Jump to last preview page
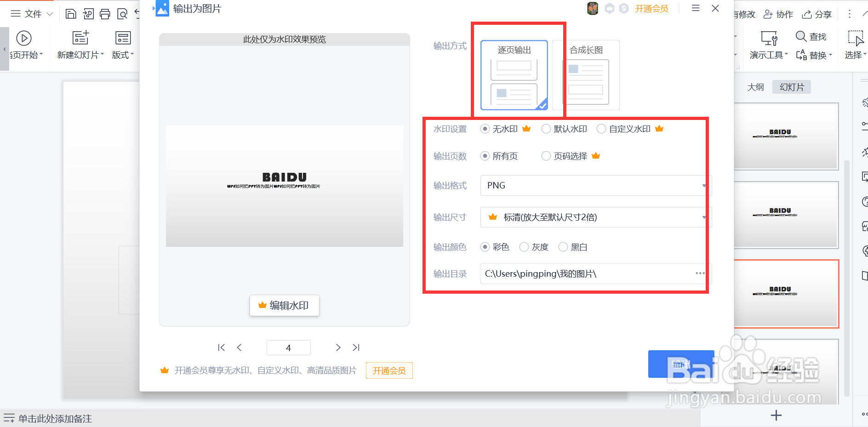The width and height of the screenshot is (868, 427). click(356, 347)
